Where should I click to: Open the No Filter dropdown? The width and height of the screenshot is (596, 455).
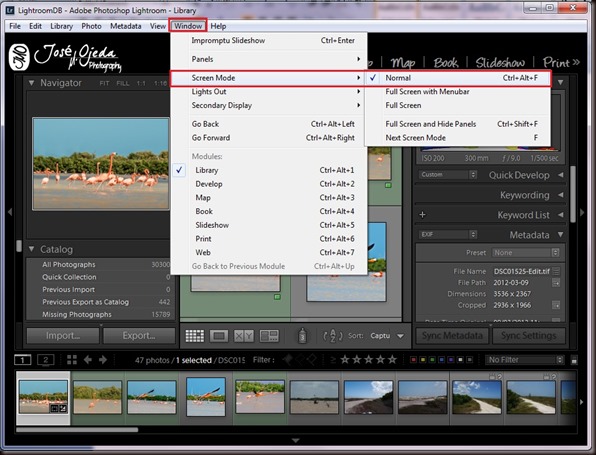coord(525,360)
